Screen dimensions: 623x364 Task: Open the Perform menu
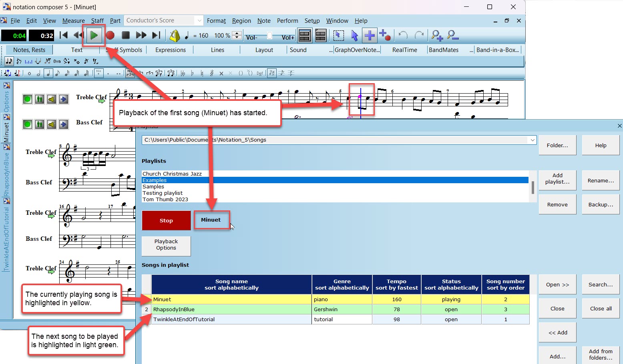click(x=287, y=21)
